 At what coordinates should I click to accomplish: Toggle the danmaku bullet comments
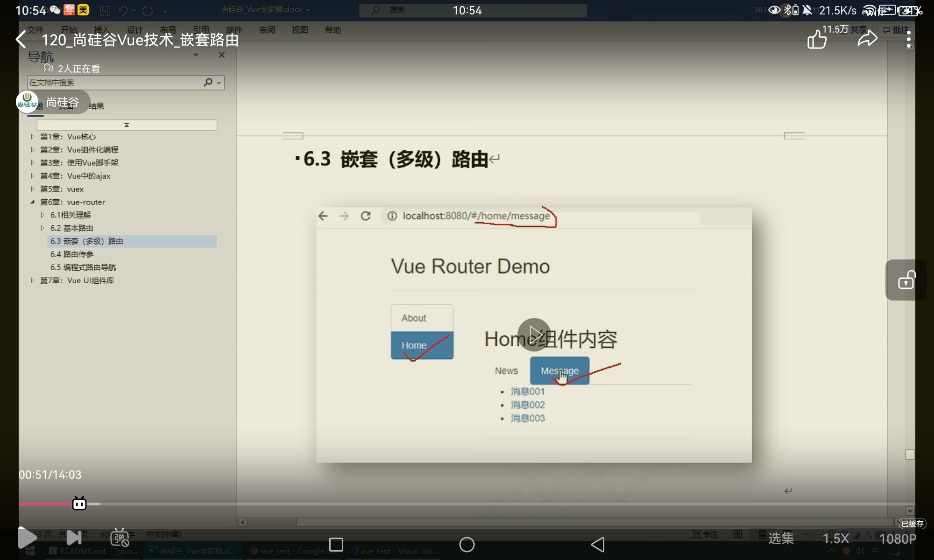tap(120, 538)
